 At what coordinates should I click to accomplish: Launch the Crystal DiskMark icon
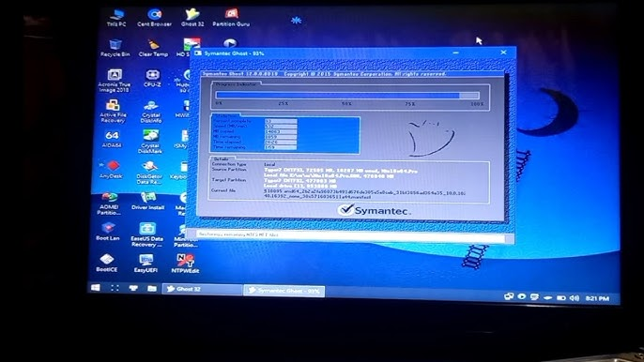tap(150, 142)
